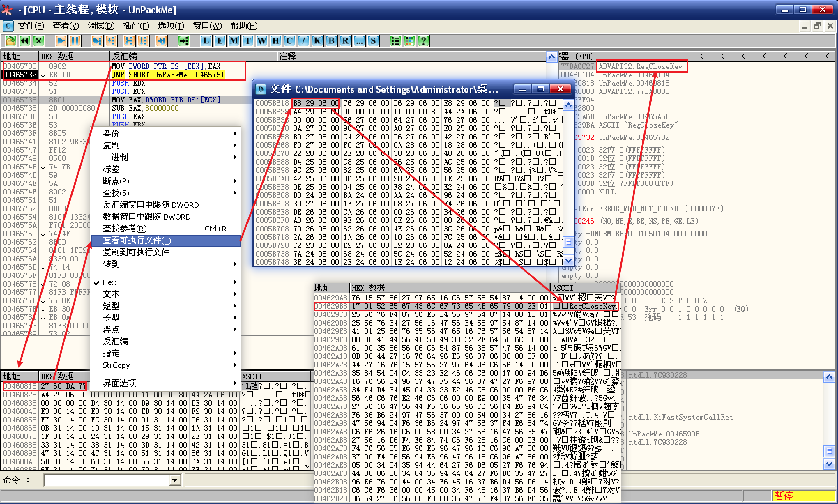Pause execution with the pause icon
Viewport: 838px width, 504px height.
click(x=75, y=41)
